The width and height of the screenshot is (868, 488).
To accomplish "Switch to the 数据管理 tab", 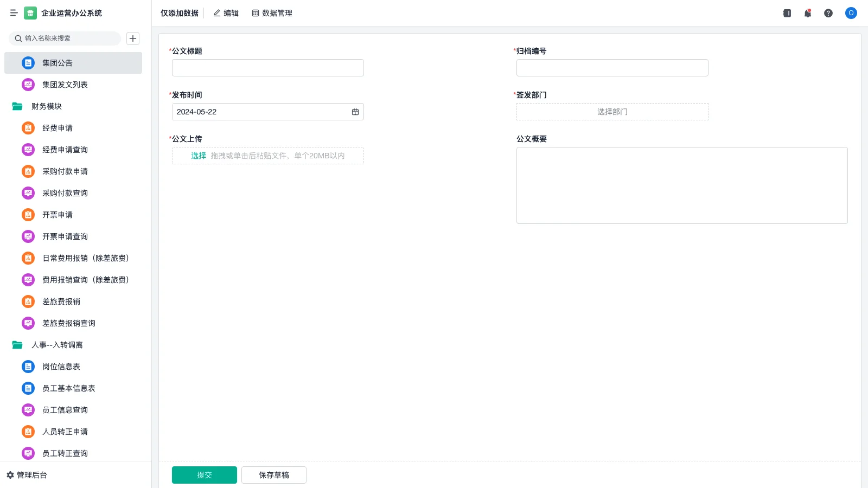I will [272, 13].
